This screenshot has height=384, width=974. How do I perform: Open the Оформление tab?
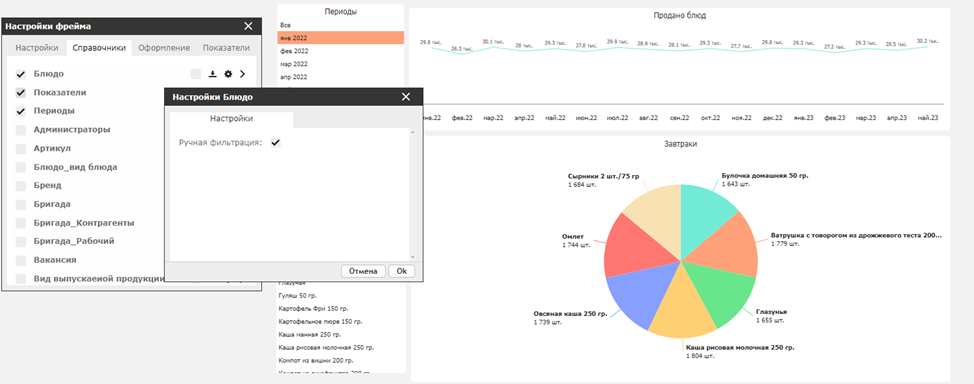164,48
